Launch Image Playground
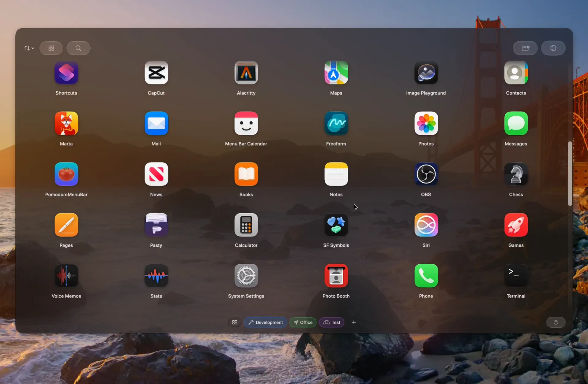 tap(426, 73)
